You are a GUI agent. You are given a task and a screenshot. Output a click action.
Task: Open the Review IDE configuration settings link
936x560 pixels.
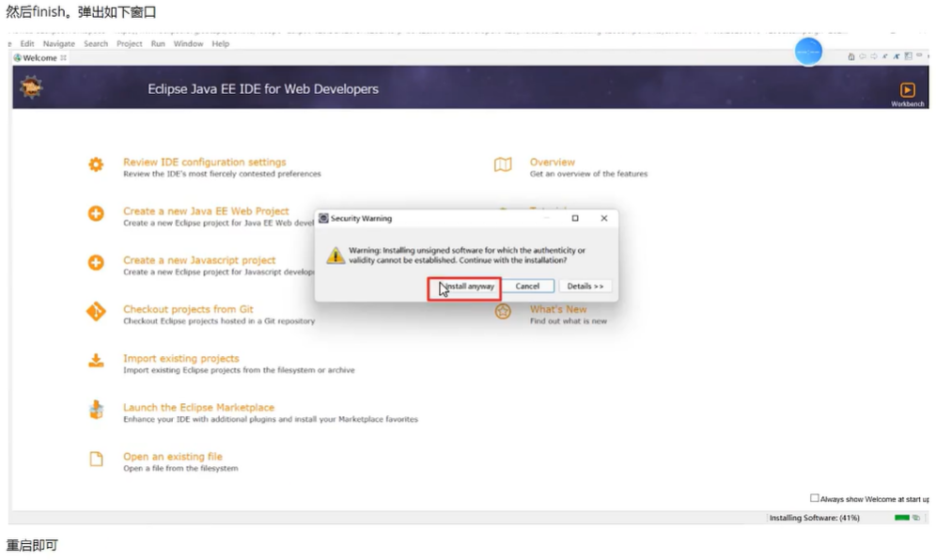(x=205, y=162)
